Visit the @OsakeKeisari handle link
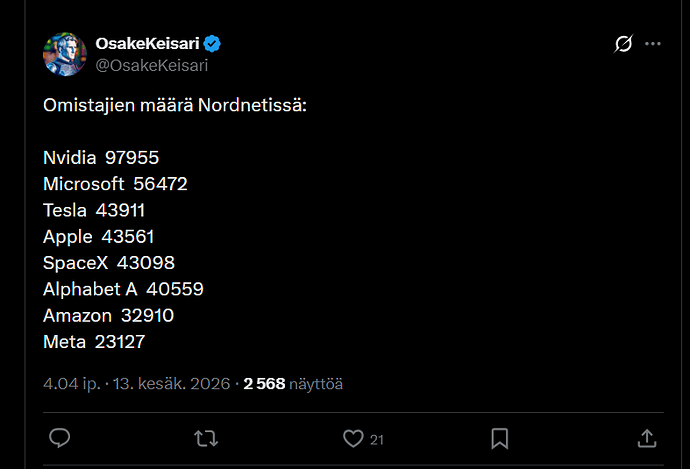 pos(152,66)
